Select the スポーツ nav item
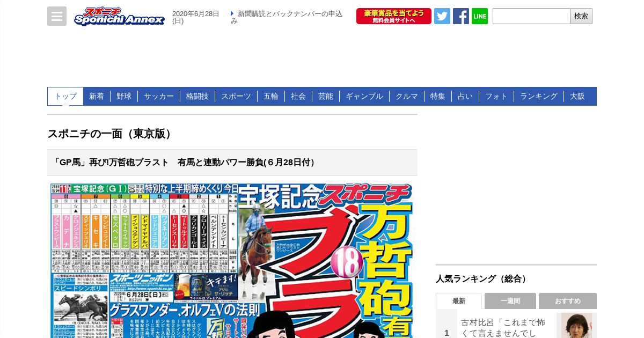 click(236, 97)
